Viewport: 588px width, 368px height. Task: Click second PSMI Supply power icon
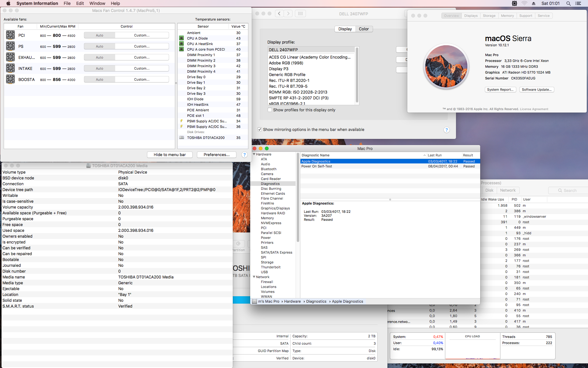[181, 126]
